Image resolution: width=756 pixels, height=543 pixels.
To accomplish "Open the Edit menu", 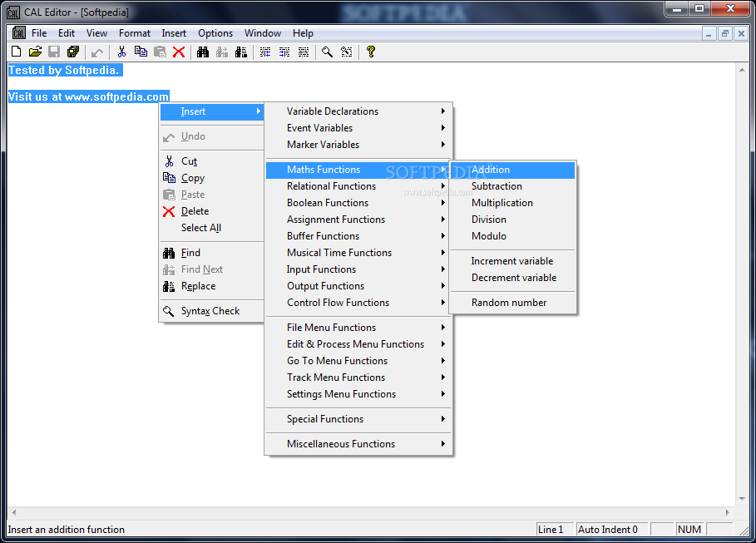I will 67,32.
